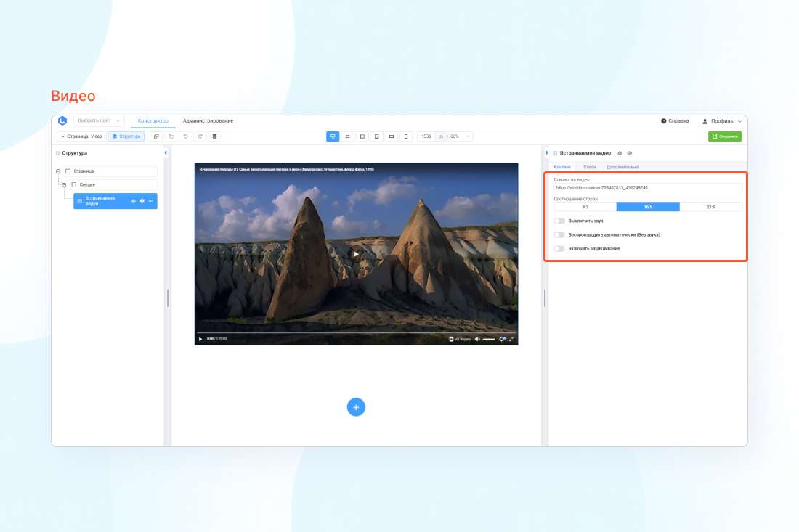Mute the video via the speaker icon

coord(477,339)
